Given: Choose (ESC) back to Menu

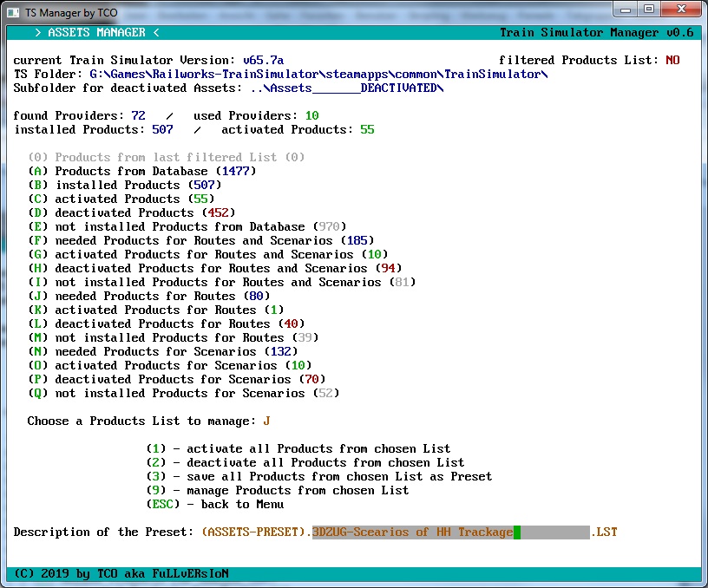Looking at the screenshot, I should (215, 505).
